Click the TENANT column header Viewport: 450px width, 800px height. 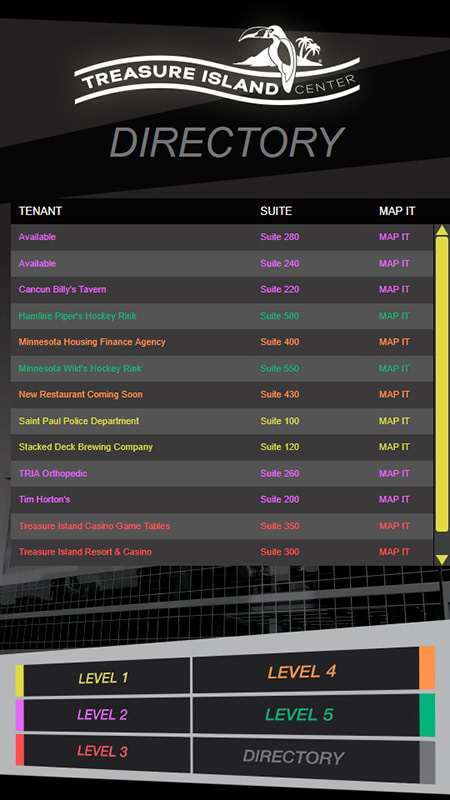click(x=40, y=211)
